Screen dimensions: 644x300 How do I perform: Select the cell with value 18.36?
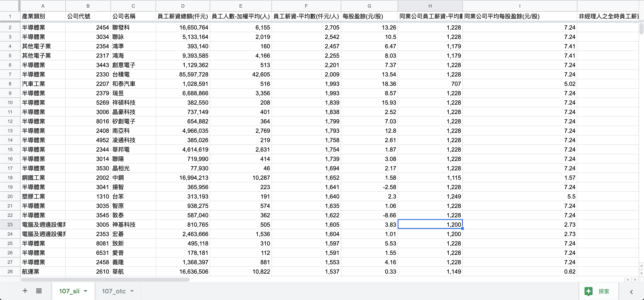(x=369, y=84)
